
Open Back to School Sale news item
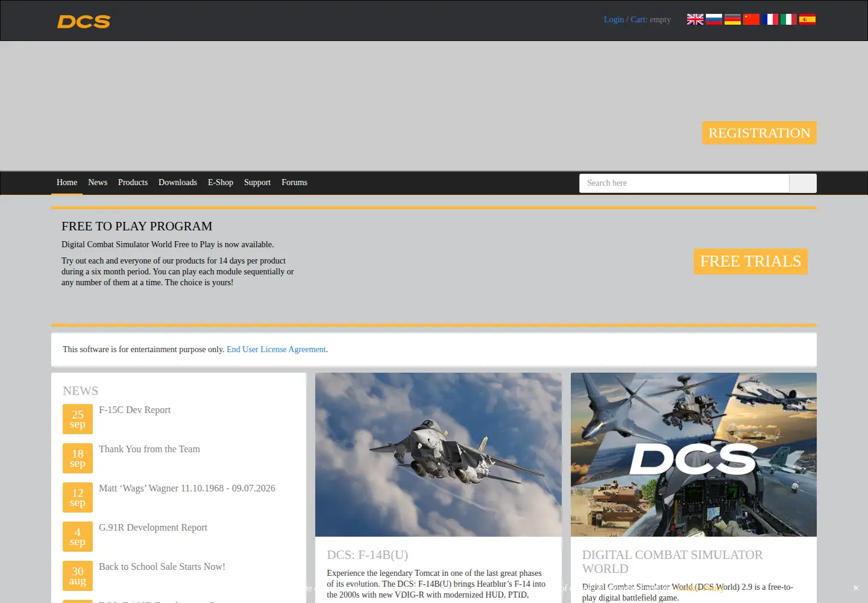162,567
